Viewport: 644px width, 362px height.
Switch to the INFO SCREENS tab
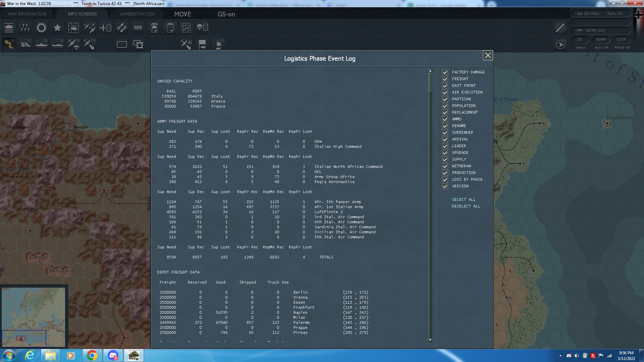[x=82, y=14]
